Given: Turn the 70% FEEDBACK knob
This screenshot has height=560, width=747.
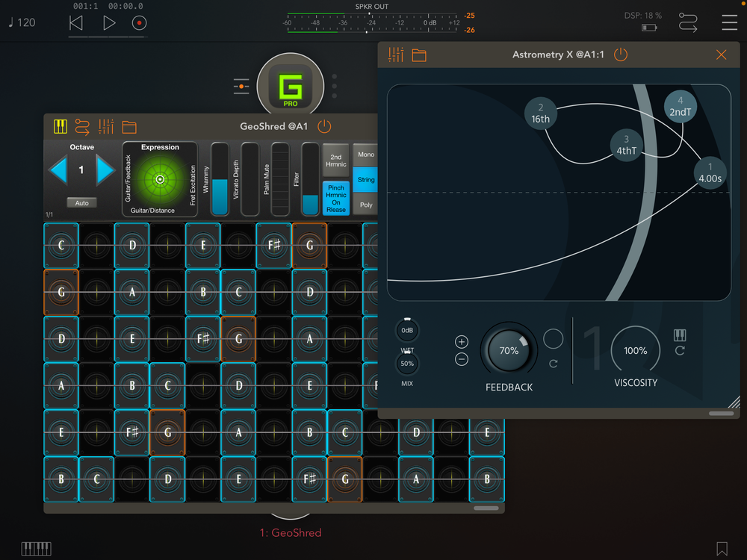Looking at the screenshot, I should click(x=509, y=350).
